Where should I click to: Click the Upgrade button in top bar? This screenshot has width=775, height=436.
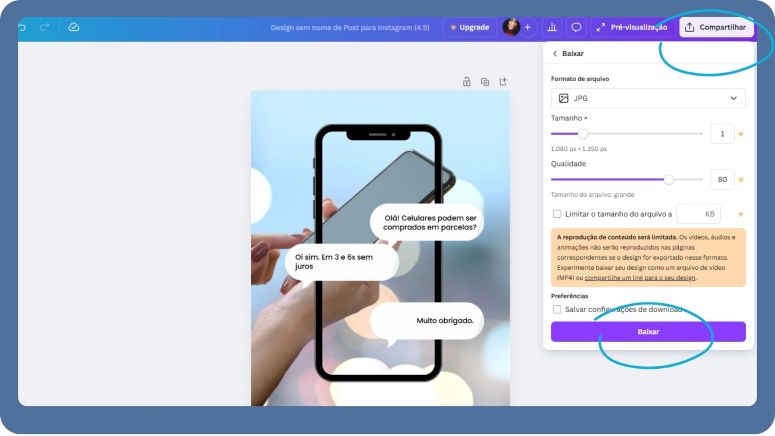coord(469,27)
